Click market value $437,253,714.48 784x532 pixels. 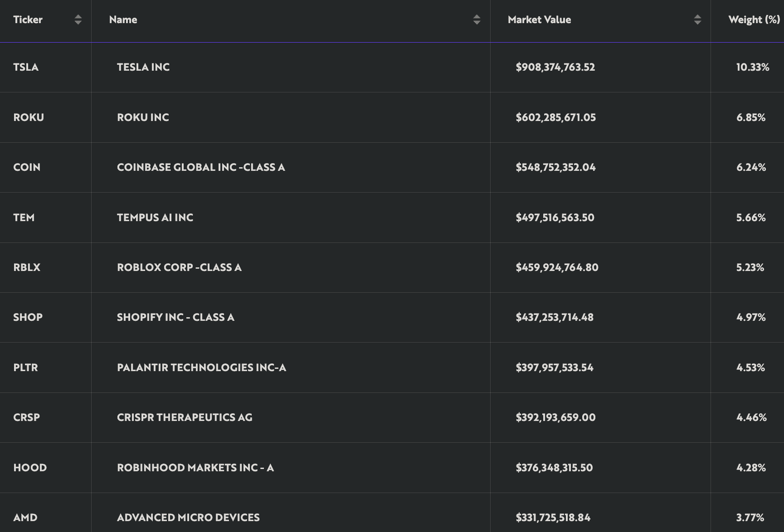coord(555,317)
